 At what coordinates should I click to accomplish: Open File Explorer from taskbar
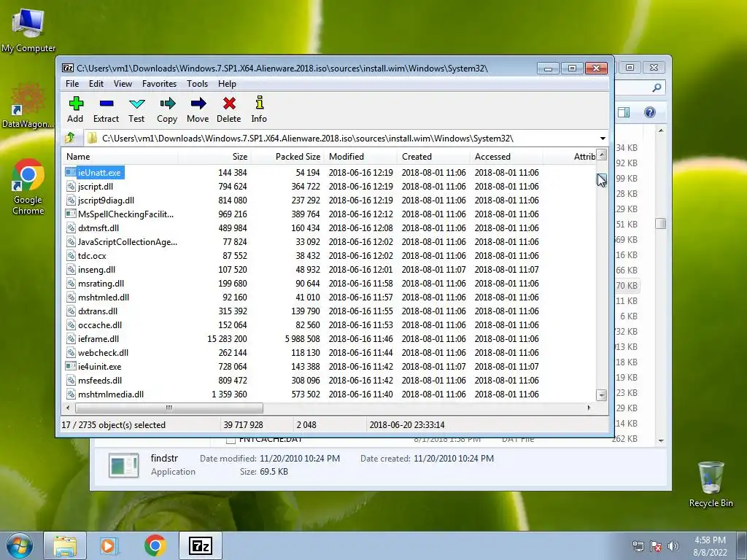(x=65, y=545)
